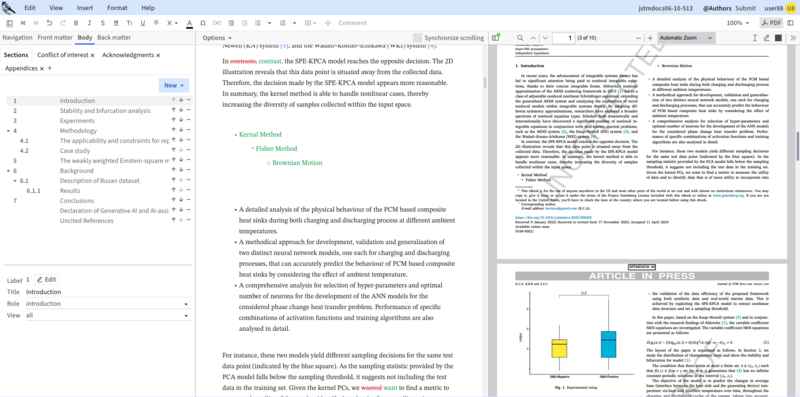Click the PDF search magnifier icon

[520, 38]
